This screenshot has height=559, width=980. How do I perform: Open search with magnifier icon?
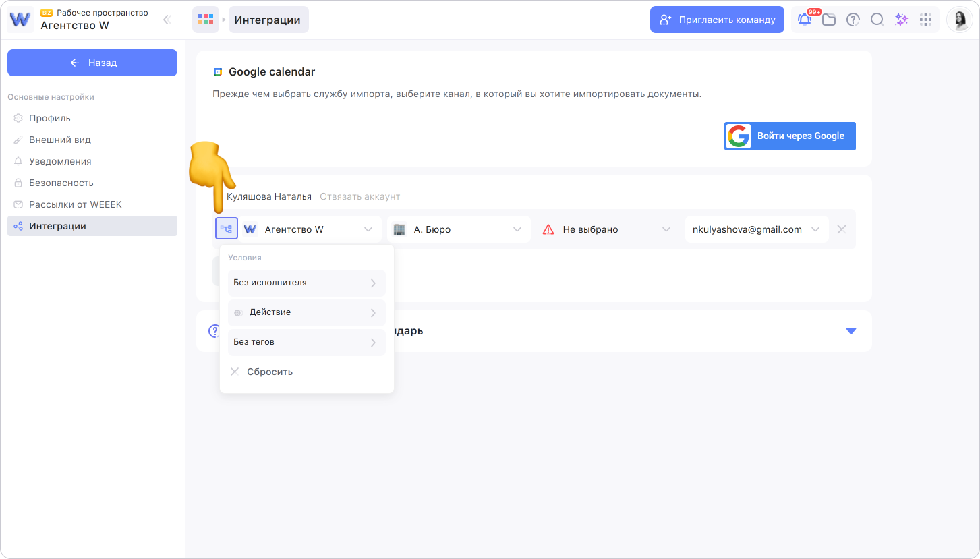[x=877, y=20]
